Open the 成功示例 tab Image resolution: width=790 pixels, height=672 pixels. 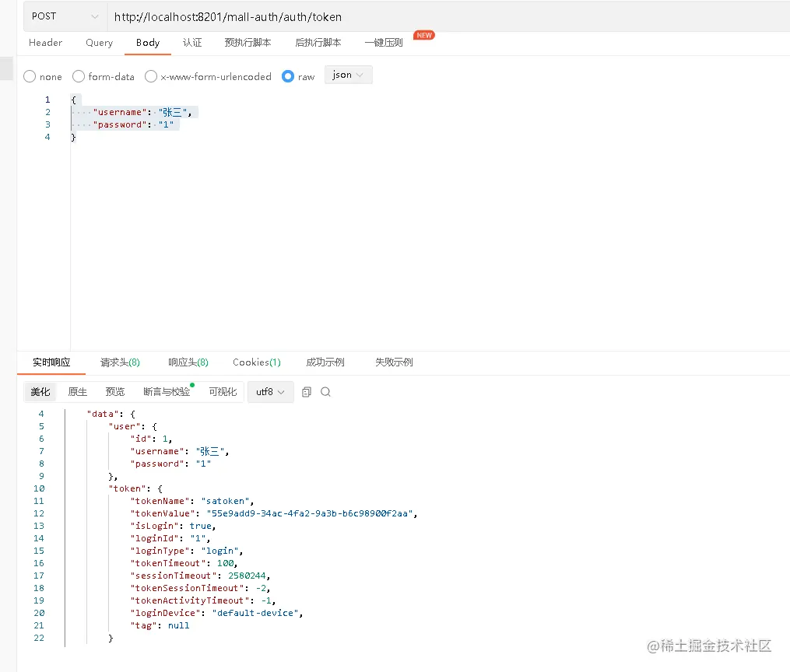pos(325,362)
